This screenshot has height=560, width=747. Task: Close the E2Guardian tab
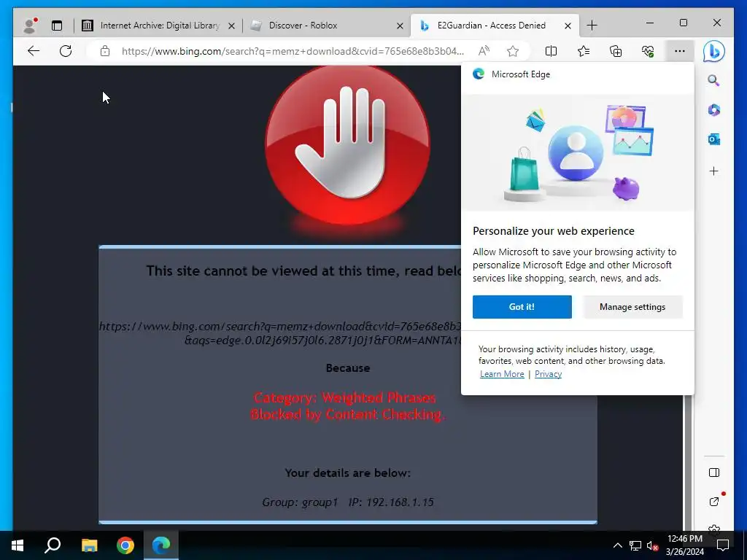(x=568, y=26)
